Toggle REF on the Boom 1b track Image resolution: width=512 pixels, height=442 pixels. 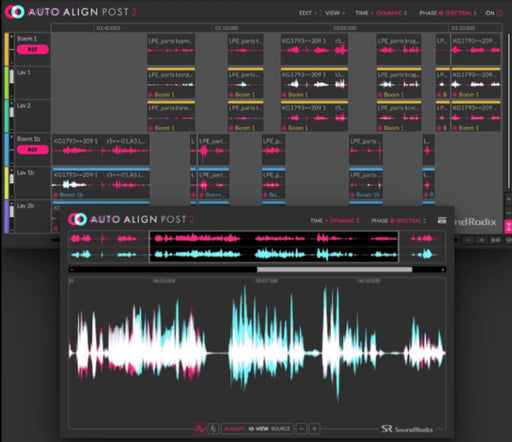[x=33, y=150]
